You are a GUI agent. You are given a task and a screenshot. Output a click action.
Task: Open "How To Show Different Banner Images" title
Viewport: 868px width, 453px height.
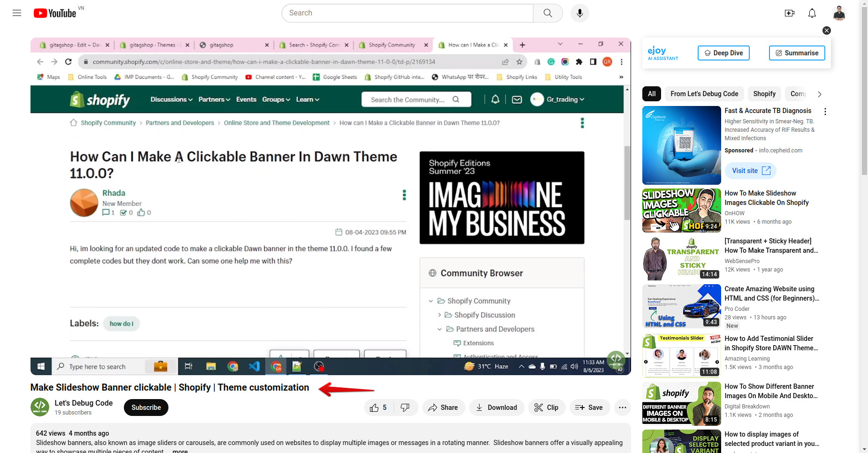point(771,391)
